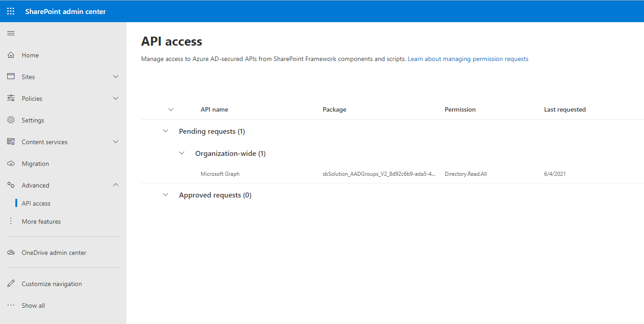Sort by Last requested column header
The height and width of the screenshot is (324, 644).
pyautogui.click(x=565, y=109)
